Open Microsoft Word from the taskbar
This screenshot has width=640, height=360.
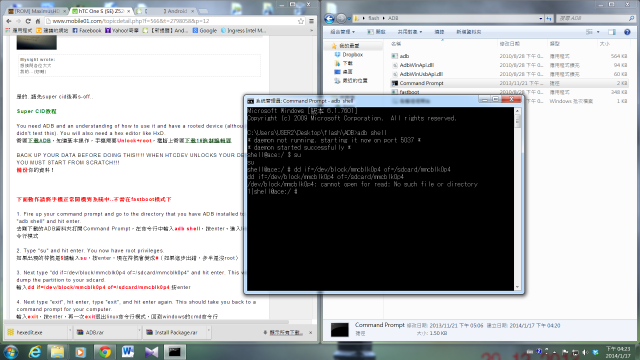(x=128, y=351)
